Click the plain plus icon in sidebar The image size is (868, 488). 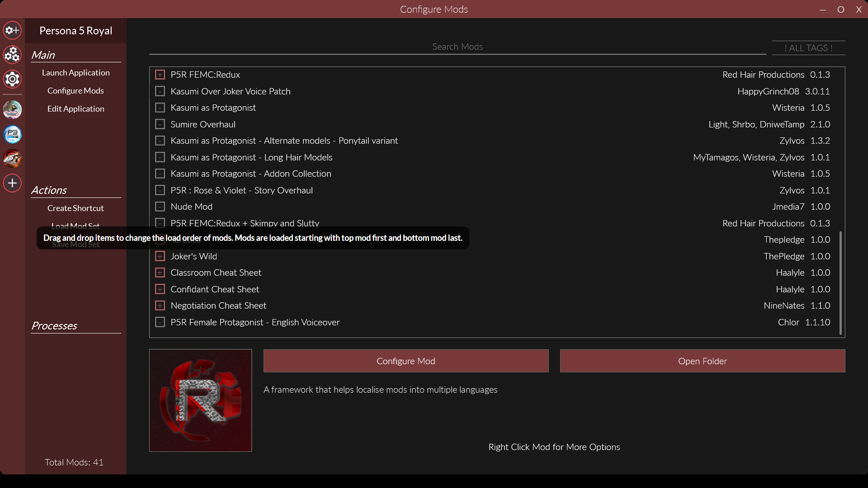pyautogui.click(x=12, y=183)
